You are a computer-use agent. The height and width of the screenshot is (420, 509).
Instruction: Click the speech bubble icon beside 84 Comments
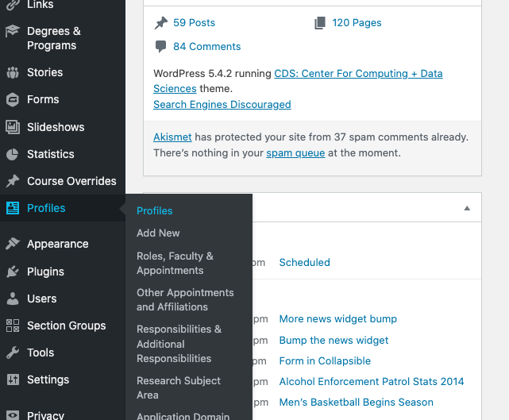click(x=160, y=46)
